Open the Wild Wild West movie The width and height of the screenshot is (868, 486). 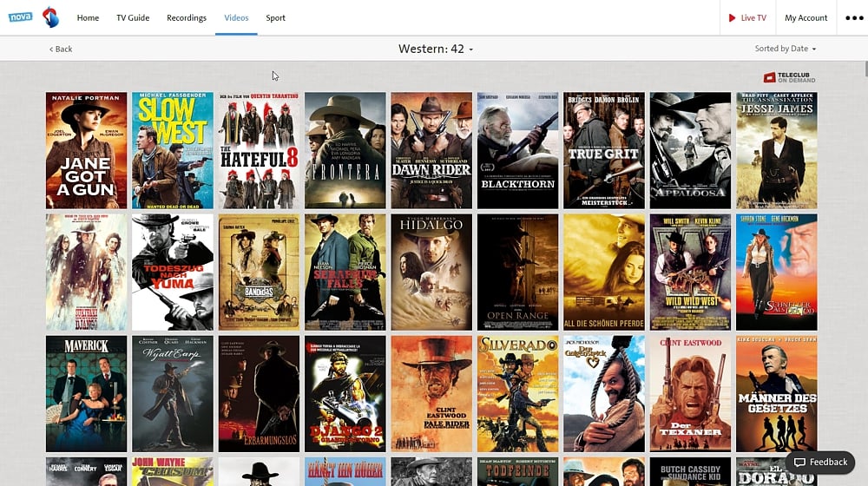(690, 273)
